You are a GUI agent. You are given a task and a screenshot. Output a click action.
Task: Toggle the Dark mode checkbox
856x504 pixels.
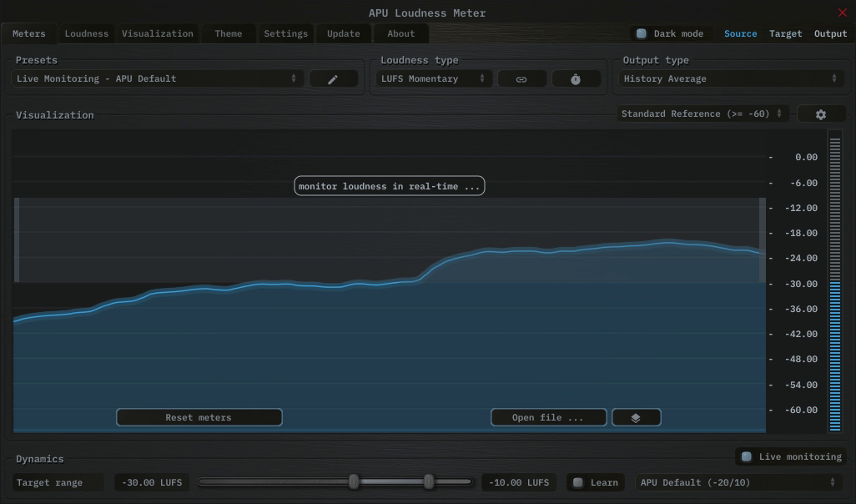(642, 34)
